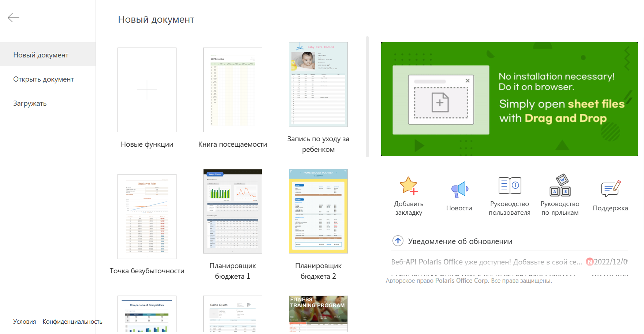Click the star Добавить закладку icon
Screen dimensions: 644x334
tap(409, 185)
